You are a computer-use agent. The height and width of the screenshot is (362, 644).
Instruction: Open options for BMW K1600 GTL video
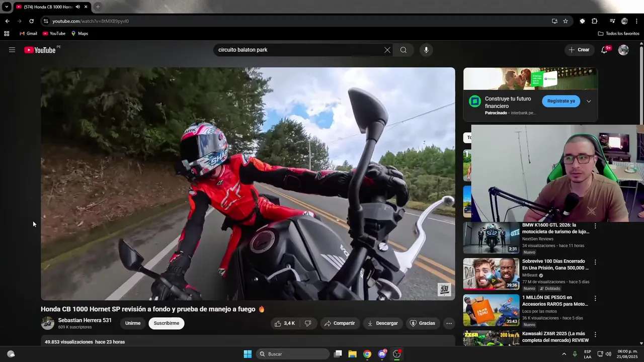595,226
